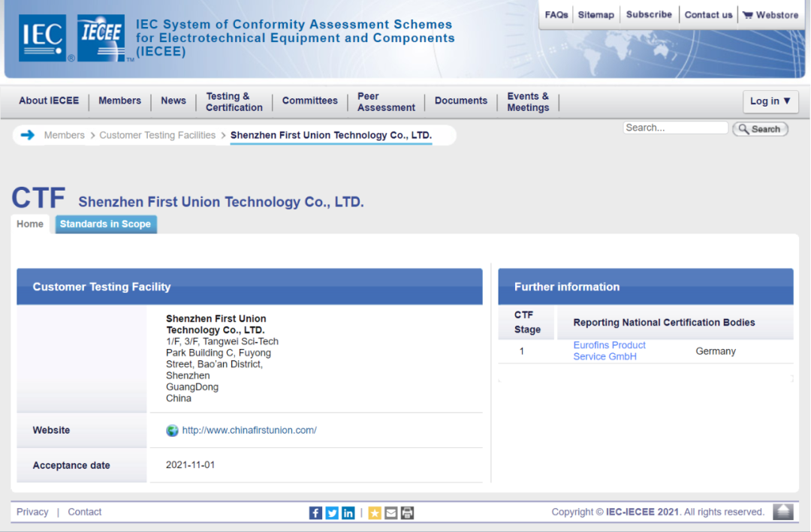Go to the Customer Testing Facilities breadcrumb
Image resolution: width=811 pixels, height=532 pixels.
157,135
